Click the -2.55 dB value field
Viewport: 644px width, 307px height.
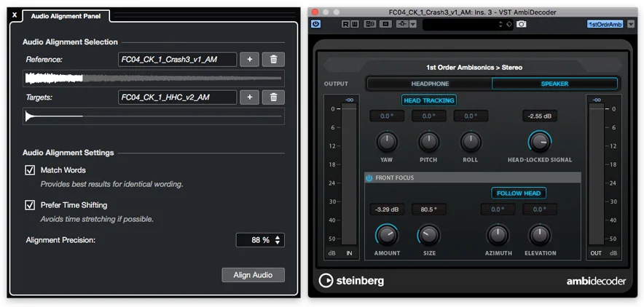coord(540,116)
